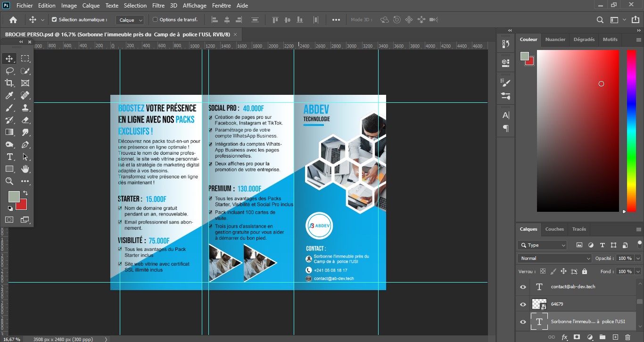
Task: Enable Options de transf. checkbox
Action: pos(155,20)
